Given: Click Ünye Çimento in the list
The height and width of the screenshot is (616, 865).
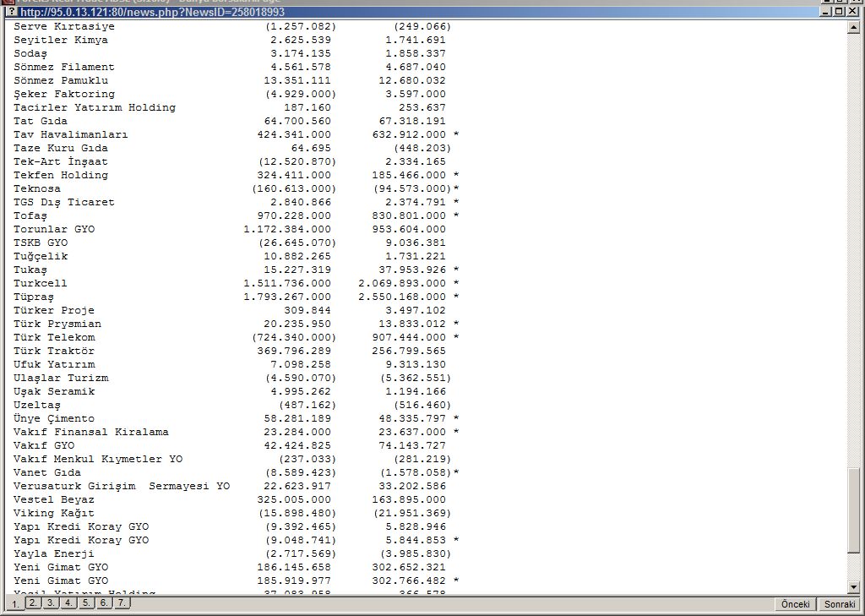Looking at the screenshot, I should click(x=54, y=418).
